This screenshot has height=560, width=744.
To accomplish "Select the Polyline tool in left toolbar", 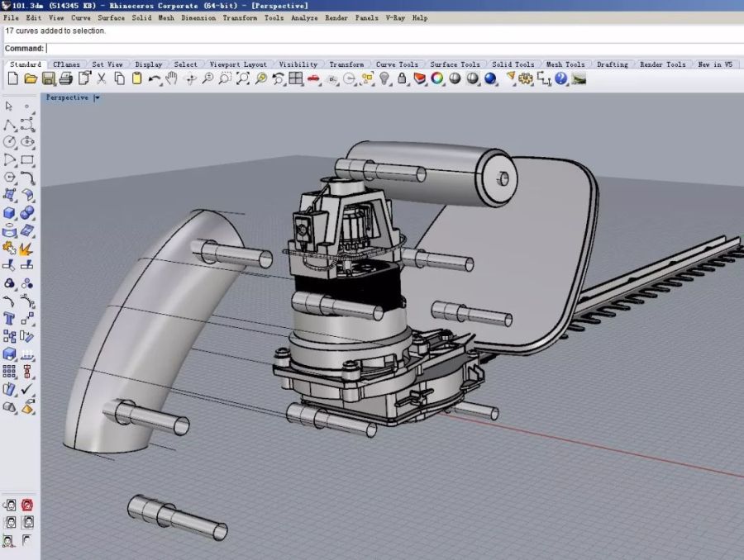I will click(10, 125).
